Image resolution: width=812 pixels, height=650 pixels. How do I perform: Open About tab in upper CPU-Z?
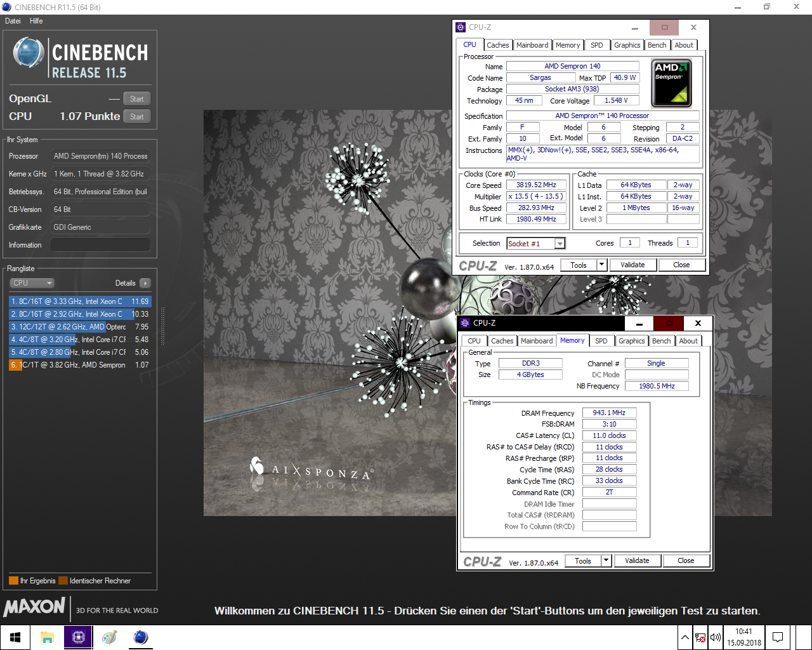tap(684, 45)
